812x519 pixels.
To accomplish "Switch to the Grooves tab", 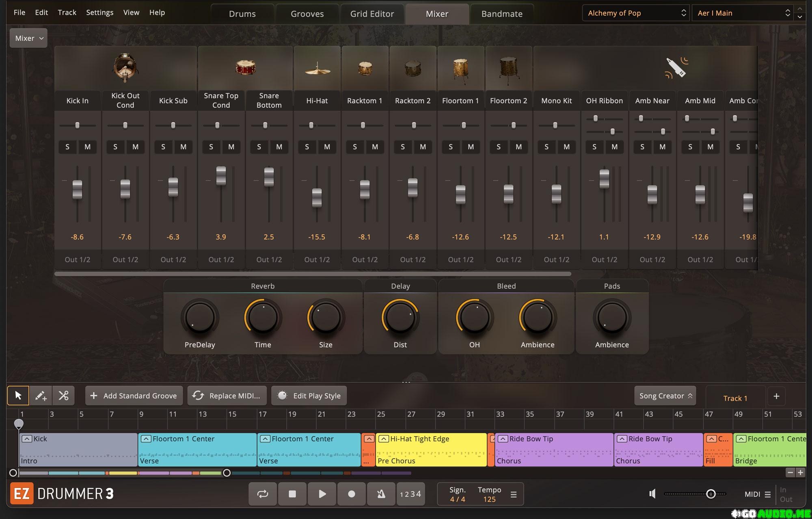I will point(307,14).
